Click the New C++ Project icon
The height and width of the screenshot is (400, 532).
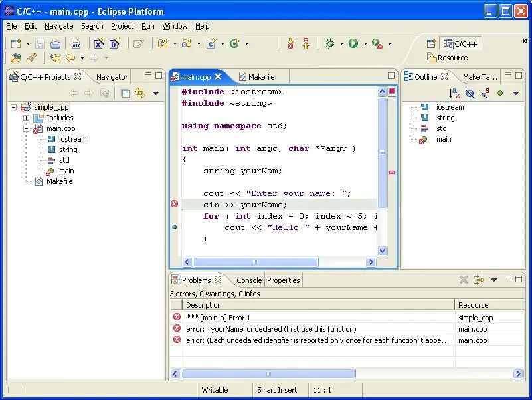pyautogui.click(x=163, y=43)
